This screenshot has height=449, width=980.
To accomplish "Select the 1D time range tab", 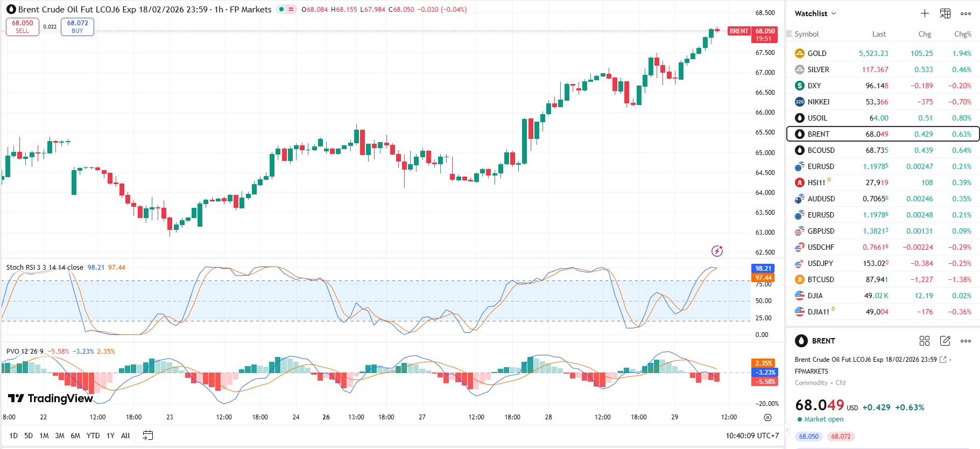I will tap(13, 436).
